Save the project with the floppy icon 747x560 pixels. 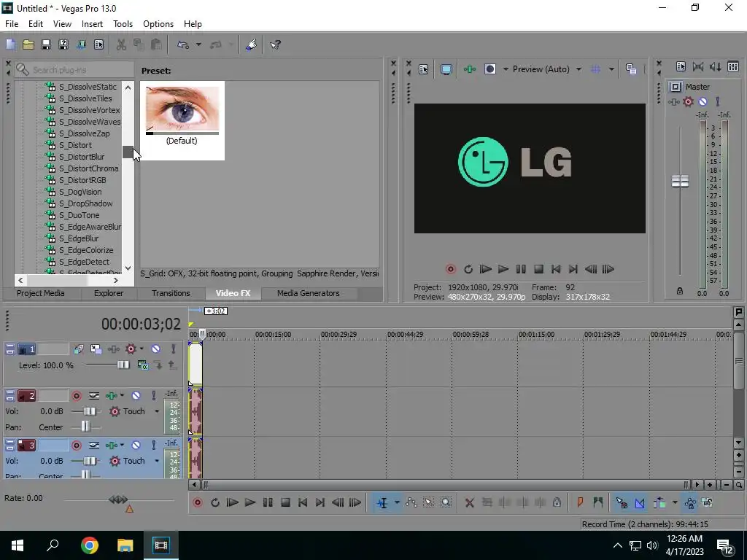(x=46, y=44)
